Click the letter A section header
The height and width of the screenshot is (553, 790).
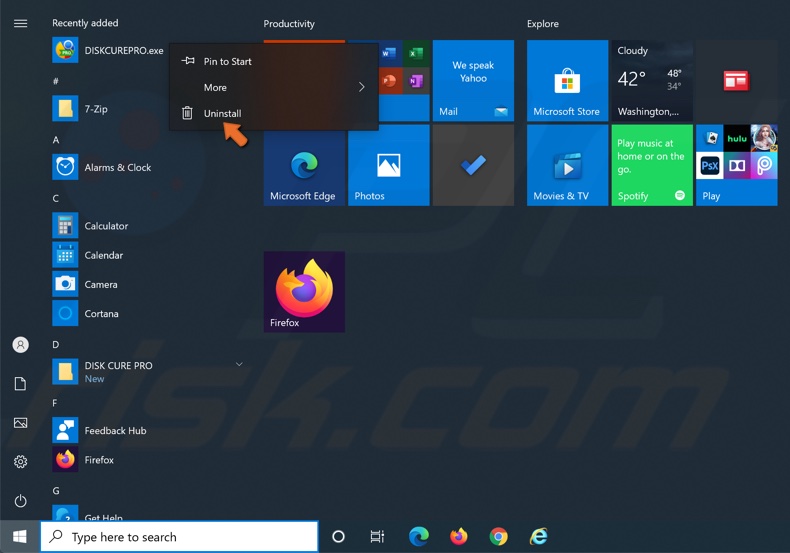[56, 140]
